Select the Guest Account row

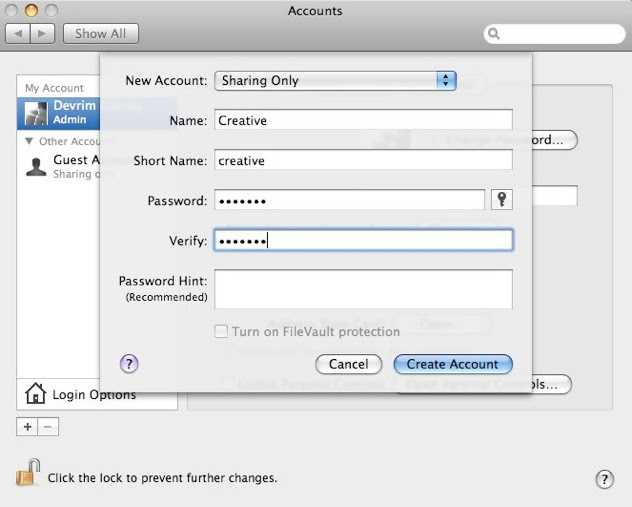(x=58, y=166)
